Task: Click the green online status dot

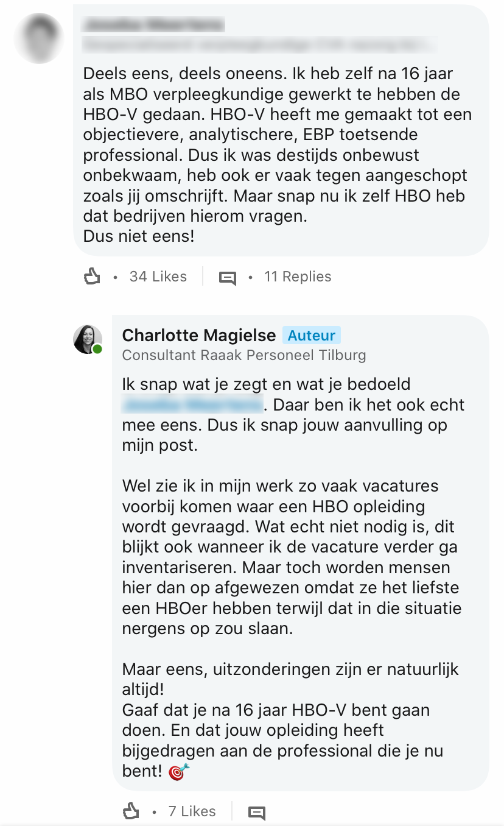Action: (x=97, y=349)
